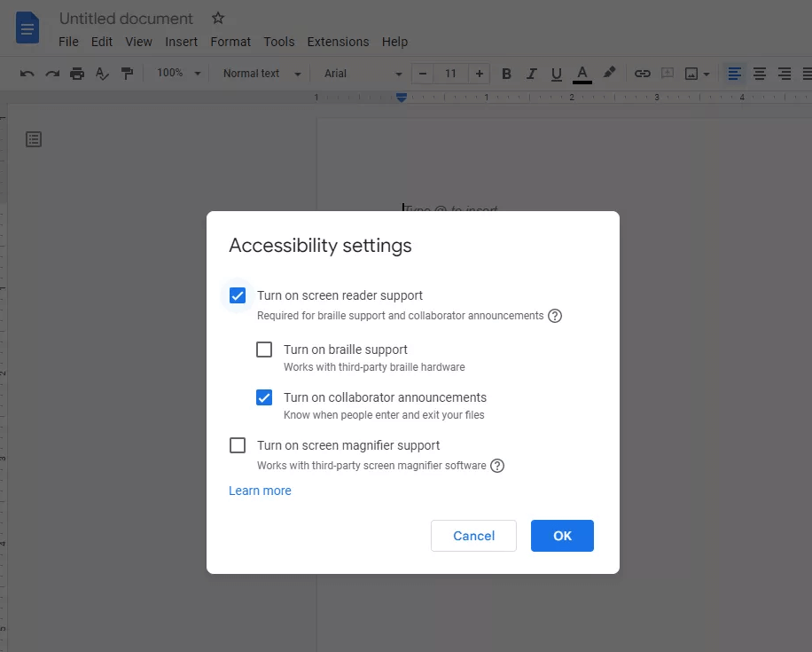Image resolution: width=812 pixels, height=652 pixels.
Task: Click the Learn more link
Action: 260,491
